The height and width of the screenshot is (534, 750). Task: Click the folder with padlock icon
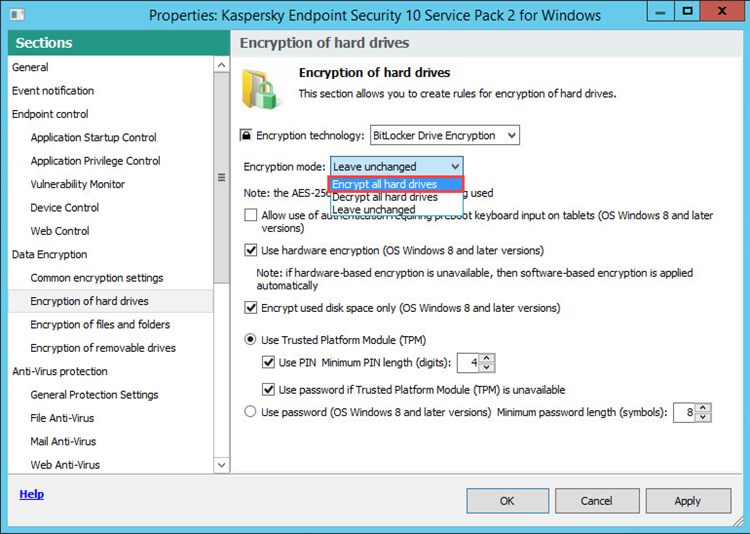coord(260,88)
